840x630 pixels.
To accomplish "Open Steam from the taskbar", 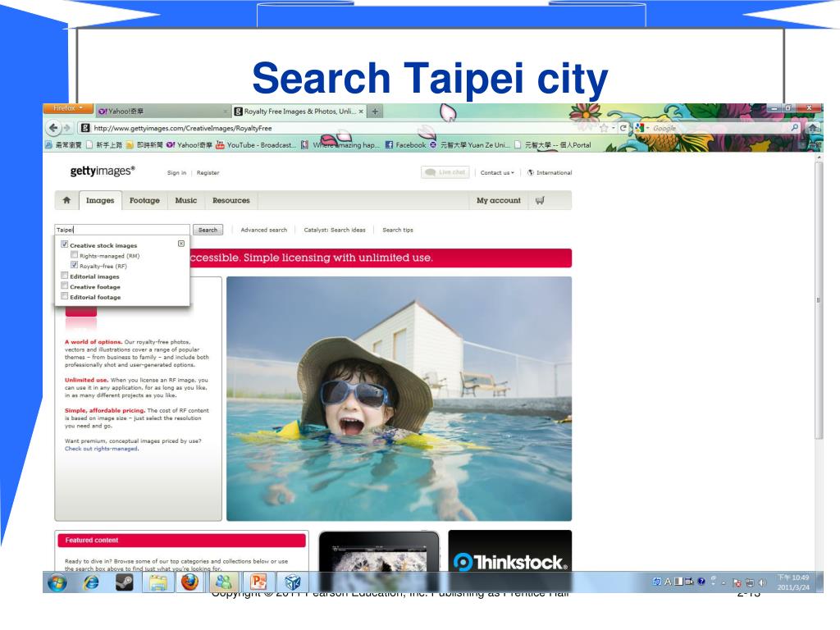I will [125, 582].
